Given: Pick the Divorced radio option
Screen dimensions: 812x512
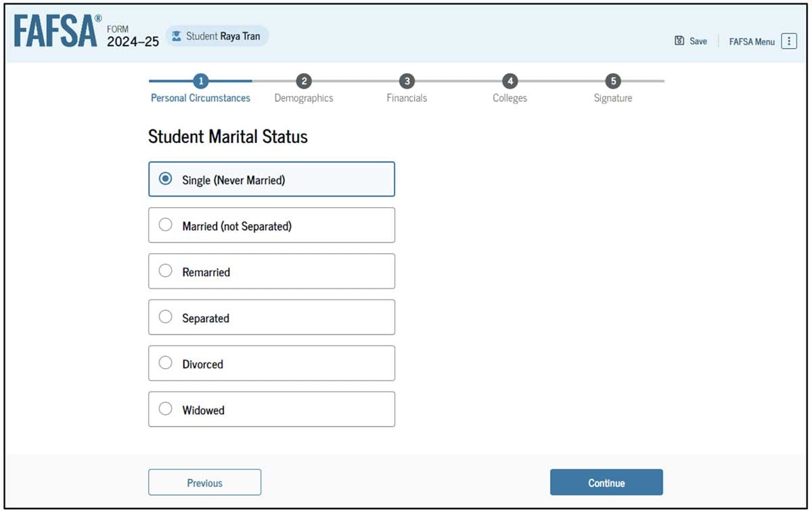Looking at the screenshot, I should (165, 363).
